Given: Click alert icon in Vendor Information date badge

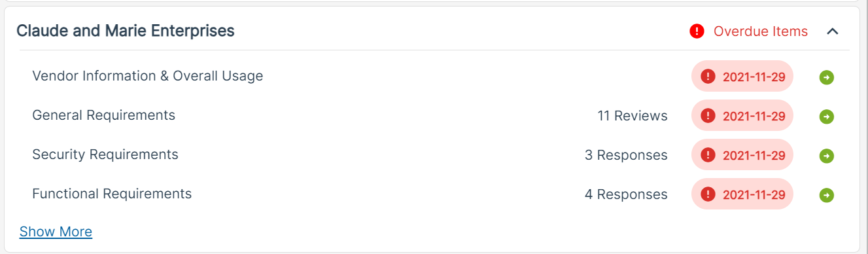Looking at the screenshot, I should [708, 77].
